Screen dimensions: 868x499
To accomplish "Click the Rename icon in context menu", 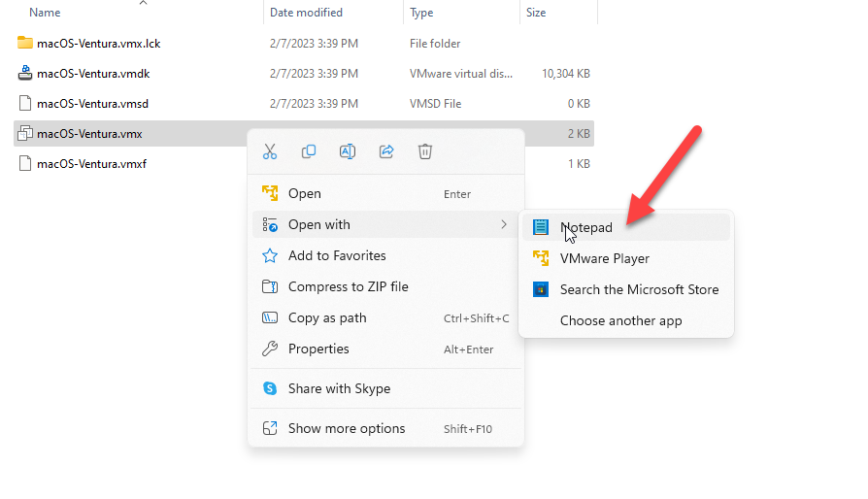I will 348,151.
